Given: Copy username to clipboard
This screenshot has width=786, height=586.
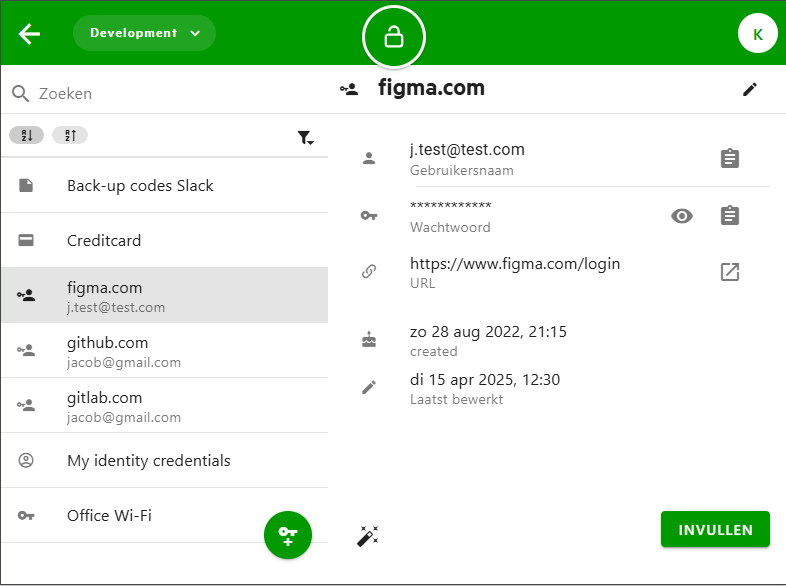Looking at the screenshot, I should coord(730,158).
